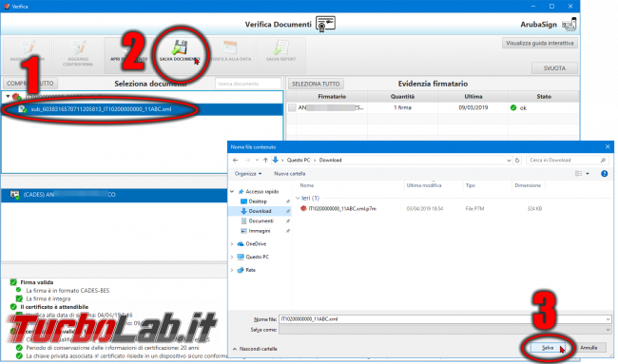This screenshot has width=618, height=364.
Task: Collapse the parent document tree node
Action: 8,96
